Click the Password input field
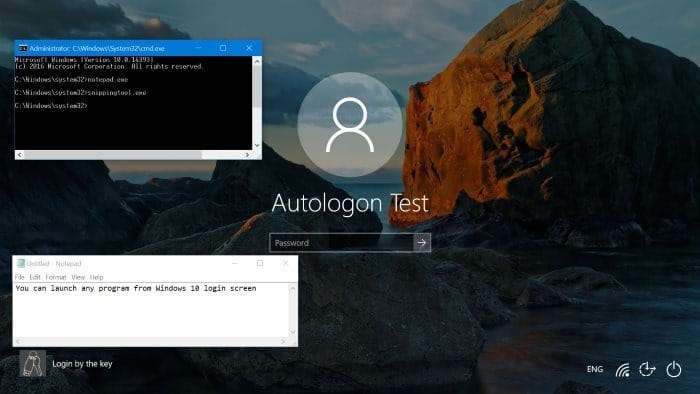 [x=342, y=243]
